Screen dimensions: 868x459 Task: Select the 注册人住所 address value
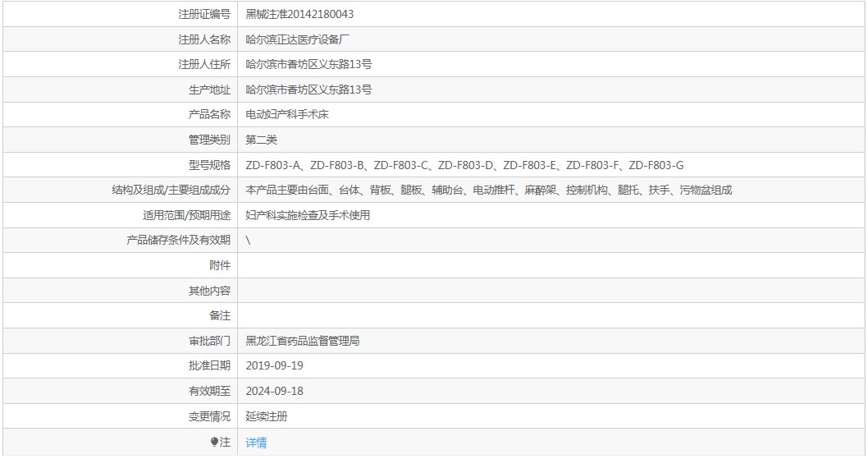(309, 64)
